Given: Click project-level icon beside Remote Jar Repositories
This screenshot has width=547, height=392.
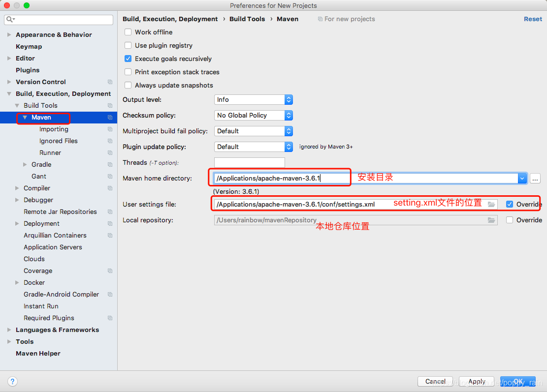Looking at the screenshot, I should point(110,212).
